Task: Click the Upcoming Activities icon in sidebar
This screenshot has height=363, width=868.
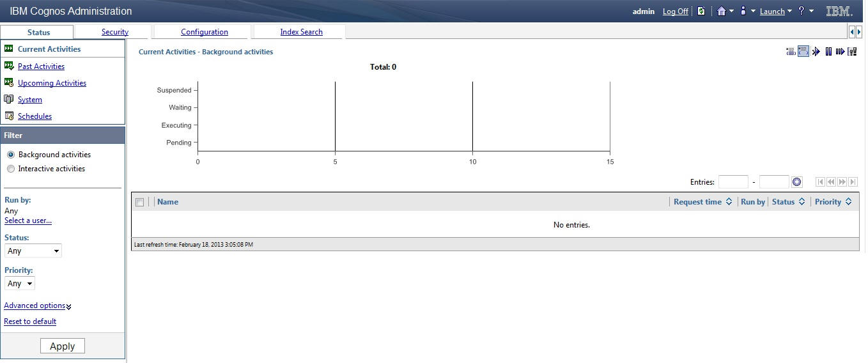Action: 9,82
